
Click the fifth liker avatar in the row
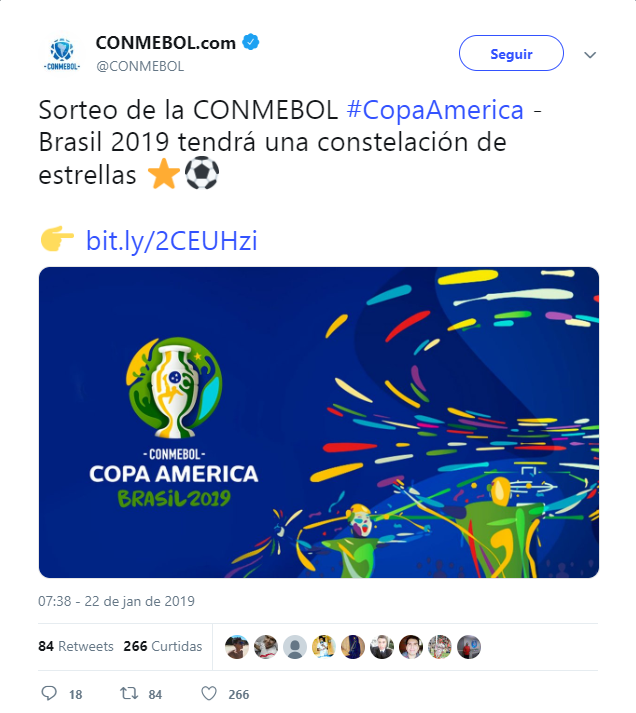click(x=353, y=647)
